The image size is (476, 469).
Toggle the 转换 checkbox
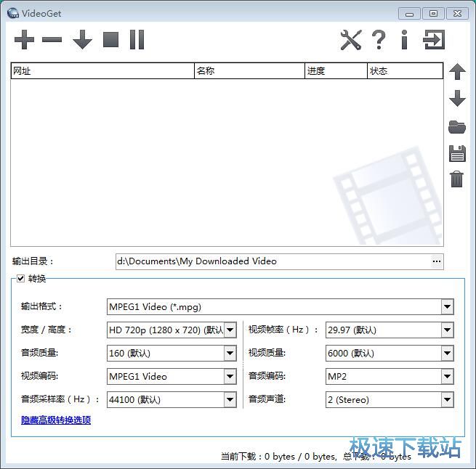[x=20, y=278]
